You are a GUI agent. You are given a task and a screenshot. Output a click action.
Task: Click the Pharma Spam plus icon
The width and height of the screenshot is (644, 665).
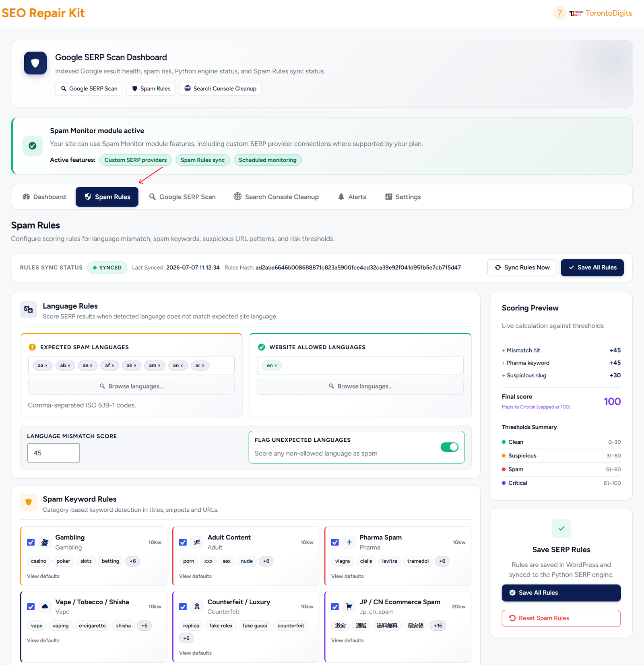click(349, 542)
